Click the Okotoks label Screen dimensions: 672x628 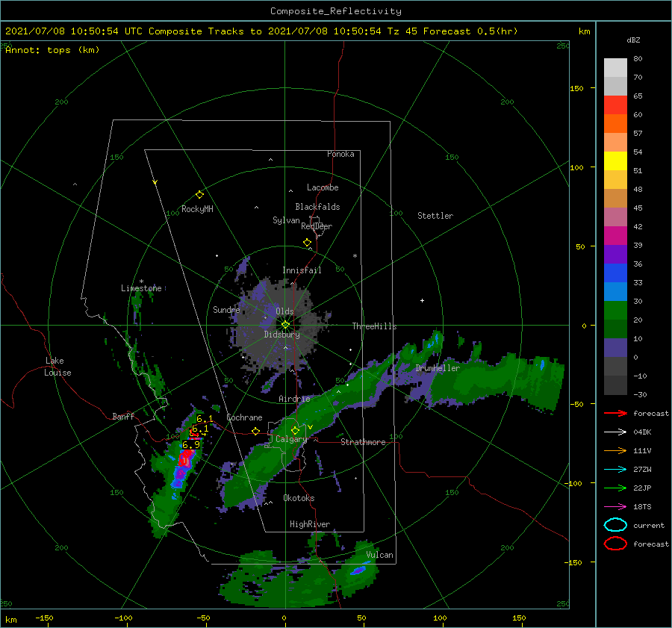pos(299,497)
